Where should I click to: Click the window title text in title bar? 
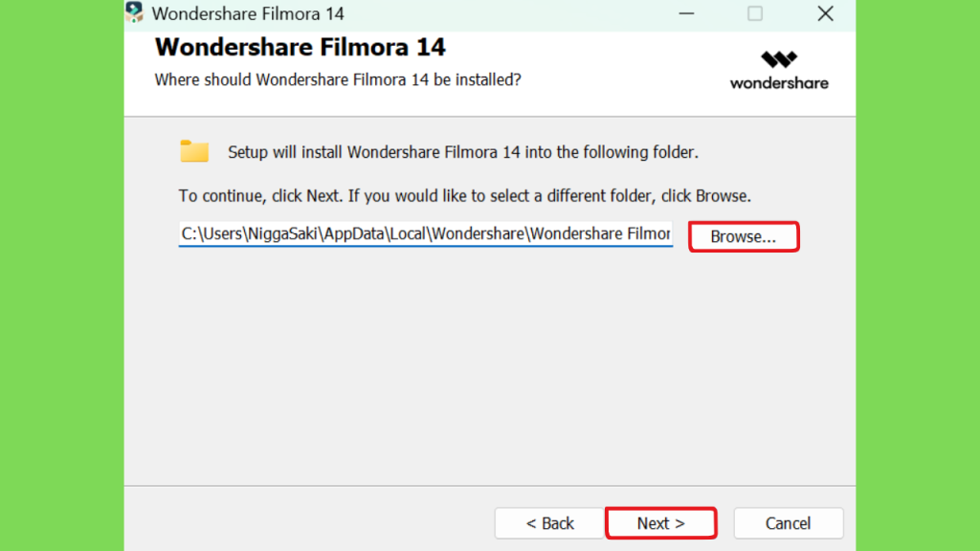(248, 13)
